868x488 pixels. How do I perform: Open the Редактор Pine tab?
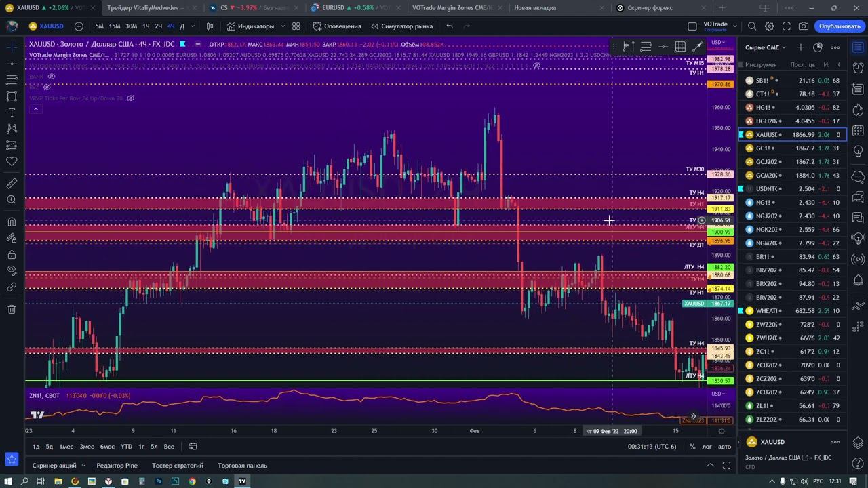(x=117, y=466)
